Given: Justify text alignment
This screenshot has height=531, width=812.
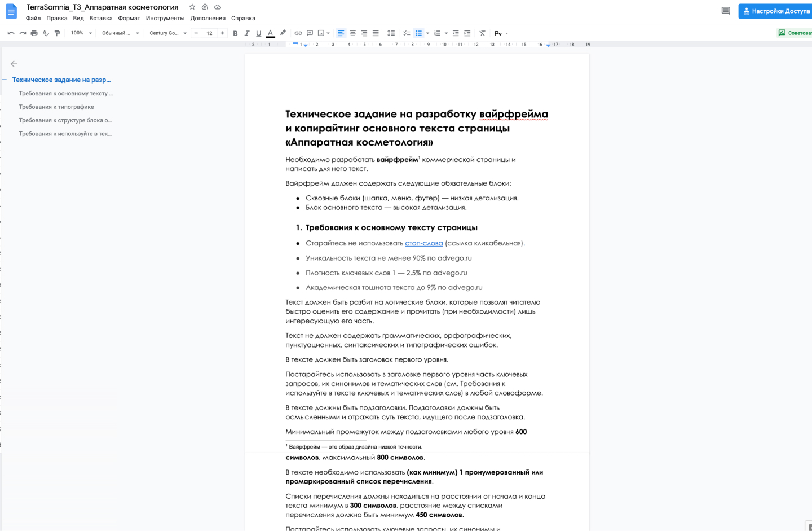Looking at the screenshot, I should pos(376,33).
